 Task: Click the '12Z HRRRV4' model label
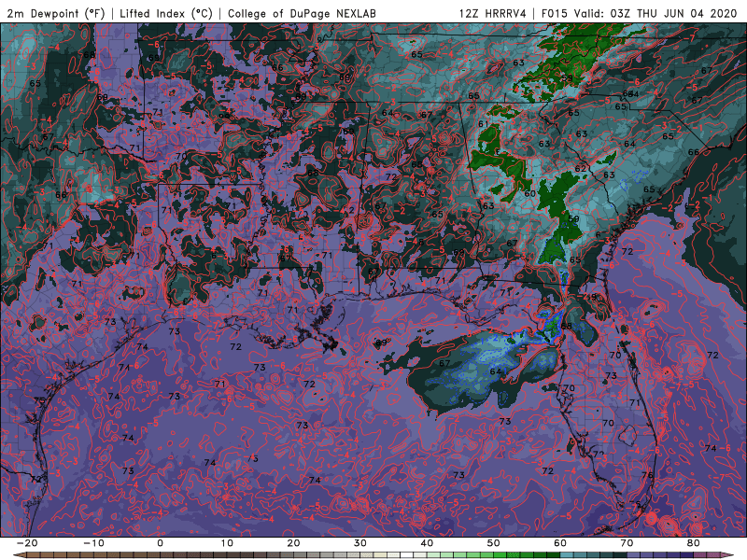point(493,13)
